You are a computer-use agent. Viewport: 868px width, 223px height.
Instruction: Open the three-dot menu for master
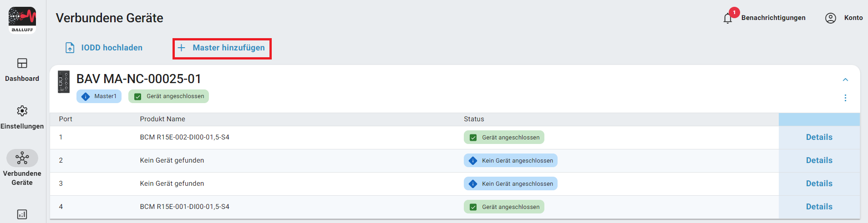point(845,98)
